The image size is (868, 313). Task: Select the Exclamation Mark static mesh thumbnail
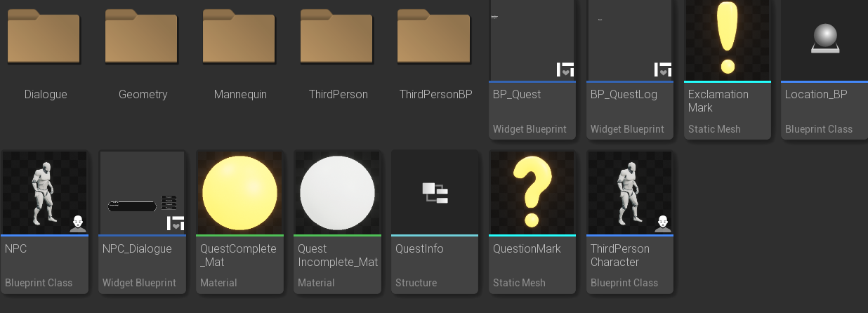(728, 40)
